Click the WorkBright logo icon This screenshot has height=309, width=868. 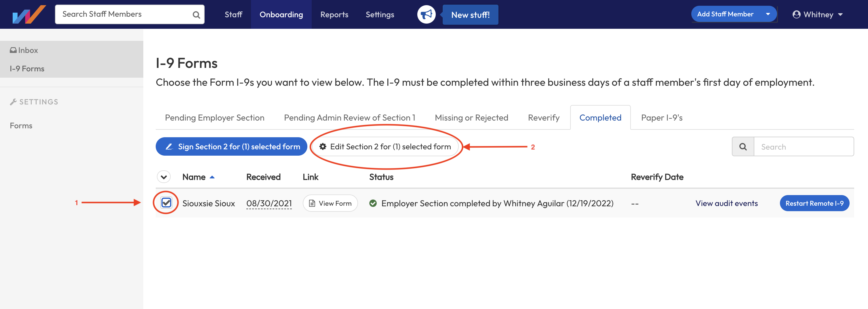(x=29, y=14)
